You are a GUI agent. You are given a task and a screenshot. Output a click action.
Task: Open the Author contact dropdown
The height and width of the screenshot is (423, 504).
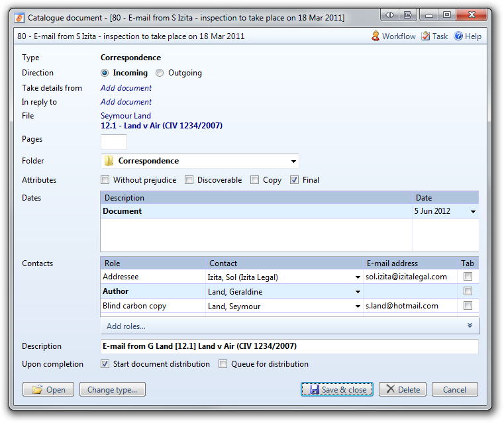[x=358, y=292]
